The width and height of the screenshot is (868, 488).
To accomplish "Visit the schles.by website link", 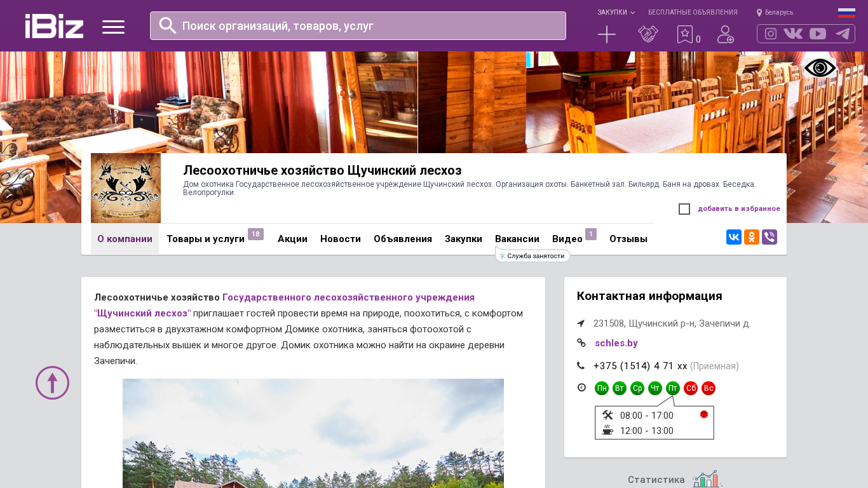I will [616, 343].
